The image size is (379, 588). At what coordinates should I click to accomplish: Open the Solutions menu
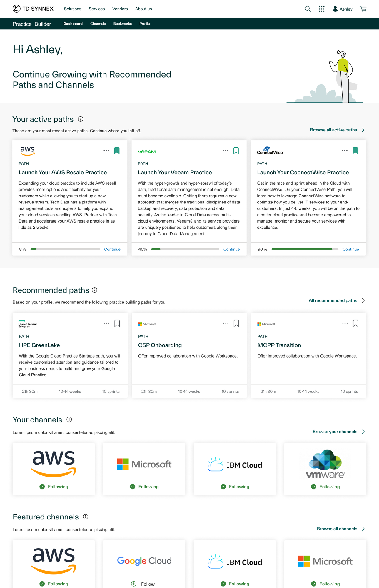73,9
